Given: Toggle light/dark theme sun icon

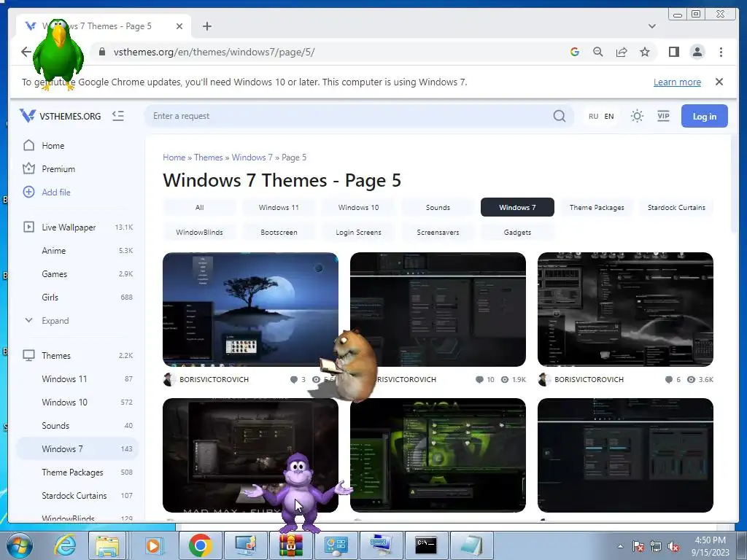Looking at the screenshot, I should [637, 116].
